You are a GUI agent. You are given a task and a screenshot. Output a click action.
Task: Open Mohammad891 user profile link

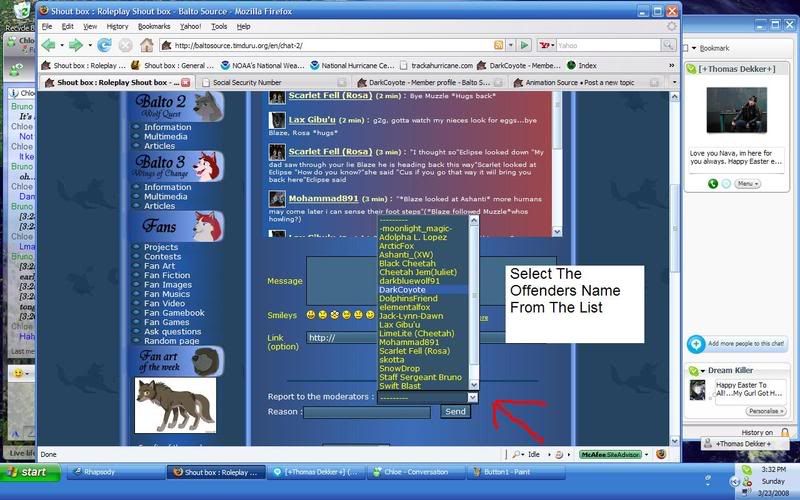(x=323, y=198)
